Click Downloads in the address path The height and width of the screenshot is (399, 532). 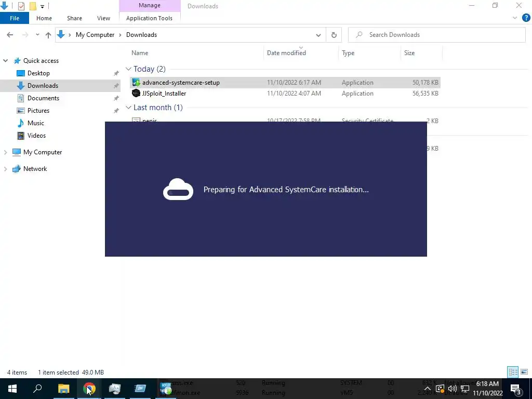pos(141,35)
